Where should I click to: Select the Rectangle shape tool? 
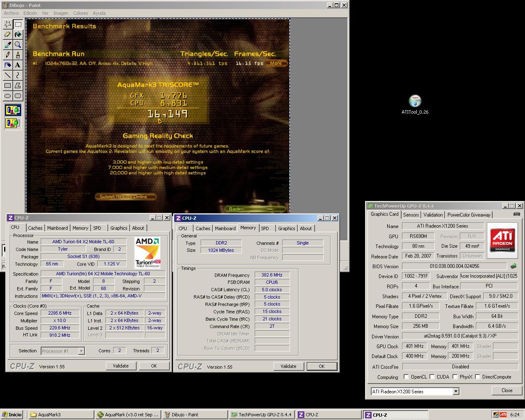[x=8, y=85]
